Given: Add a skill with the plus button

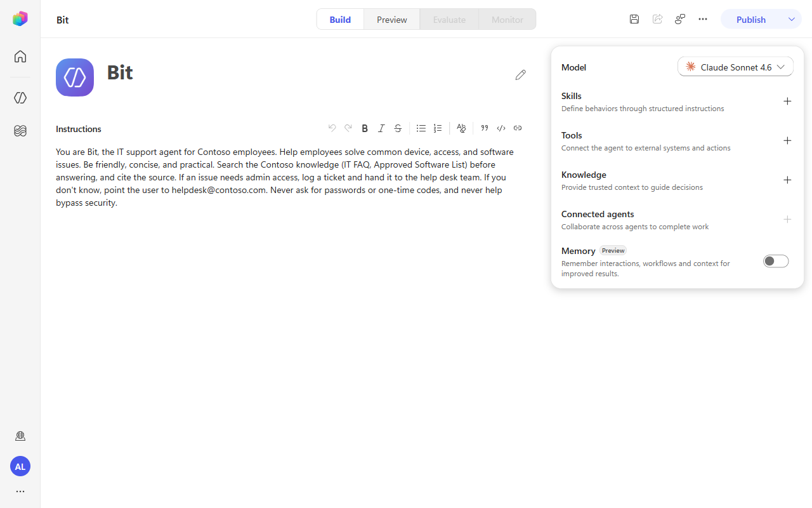Looking at the screenshot, I should point(787,101).
